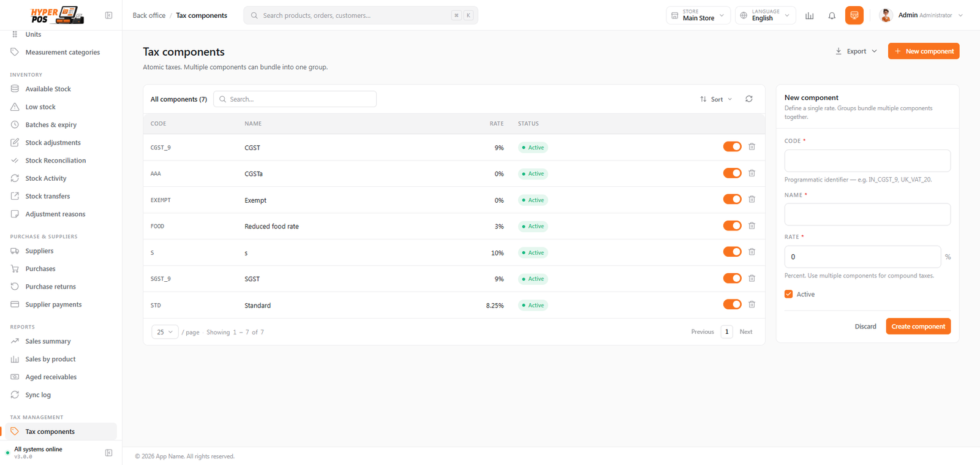980x465 pixels.
Task: Open the orange POS terminal button
Action: point(854,15)
